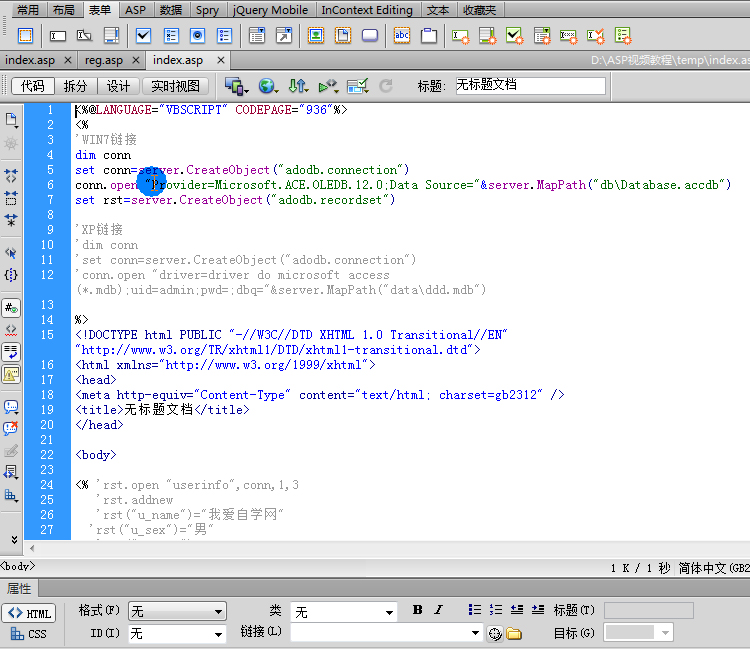Open 链接 link combo box dropdown

point(475,633)
